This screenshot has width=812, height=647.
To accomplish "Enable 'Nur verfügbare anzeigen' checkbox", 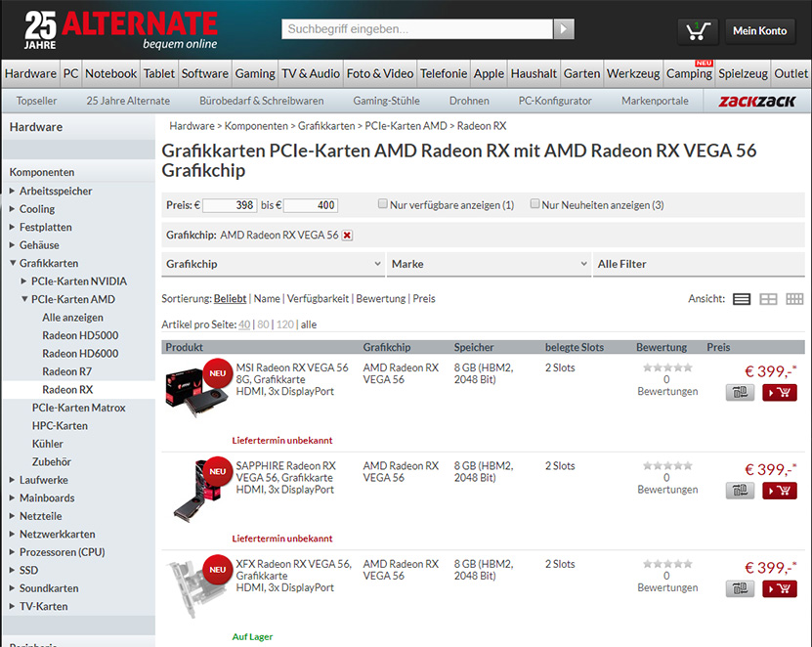I will (x=383, y=204).
